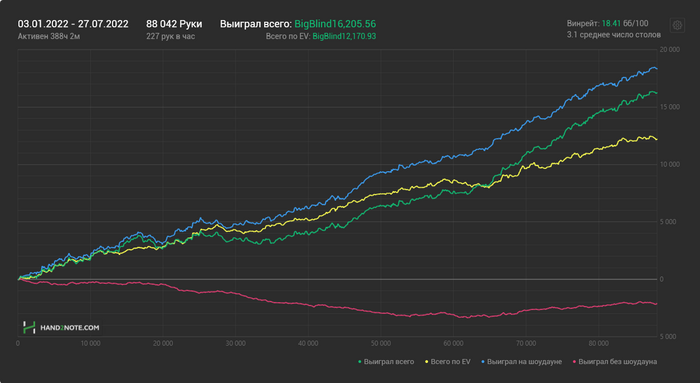Viewport: 700px width, 383px height.
Task: Click the 20 000 y-axis label
Action: (x=670, y=50)
